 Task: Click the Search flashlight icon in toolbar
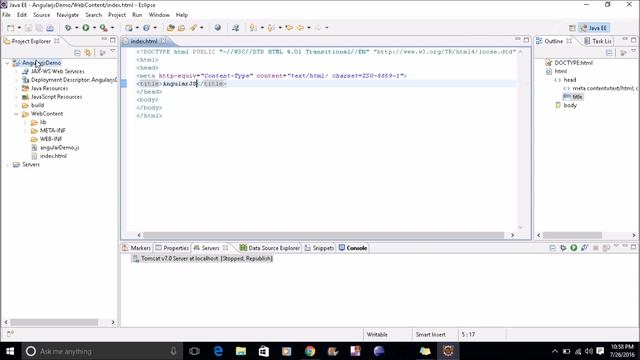tap(193, 28)
